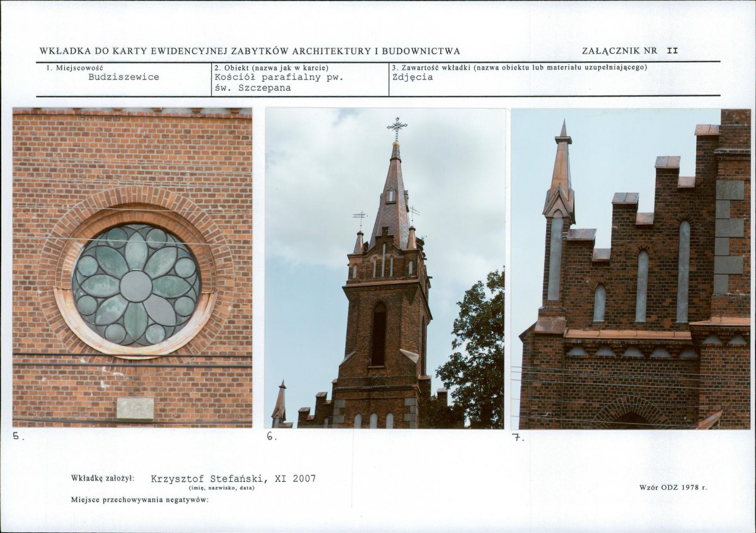Click the rose window photo numbered 5
Image resolution: width=756 pixels, height=533 pixels.
coord(132,267)
